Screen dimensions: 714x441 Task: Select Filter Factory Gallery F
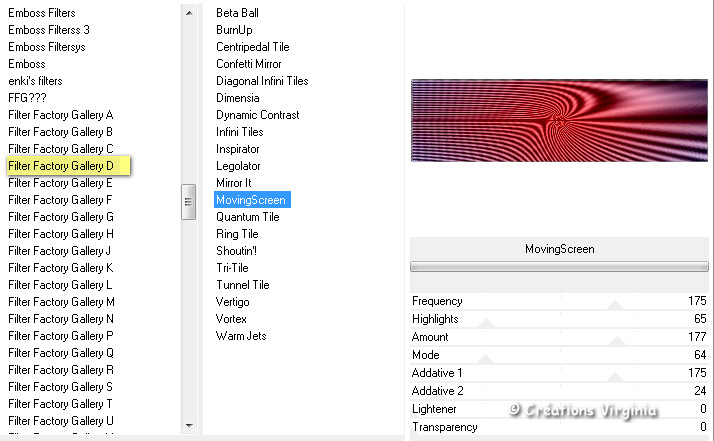[60, 200]
